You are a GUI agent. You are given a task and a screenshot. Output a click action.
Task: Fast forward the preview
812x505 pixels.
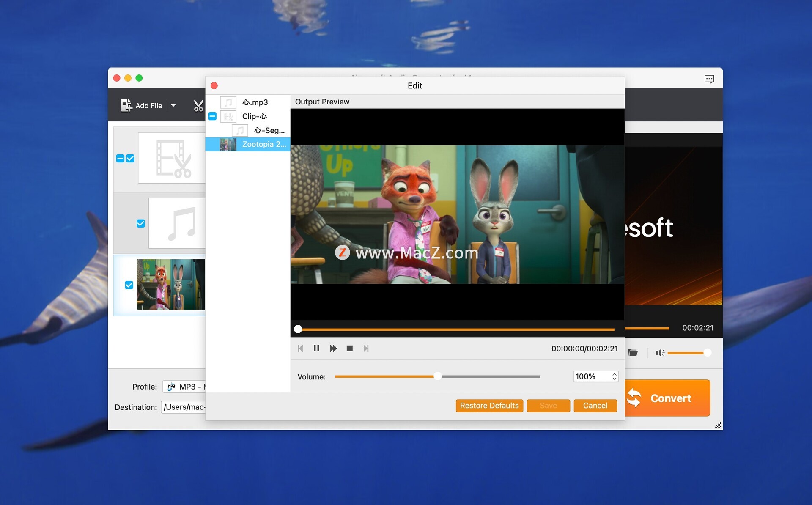333,348
